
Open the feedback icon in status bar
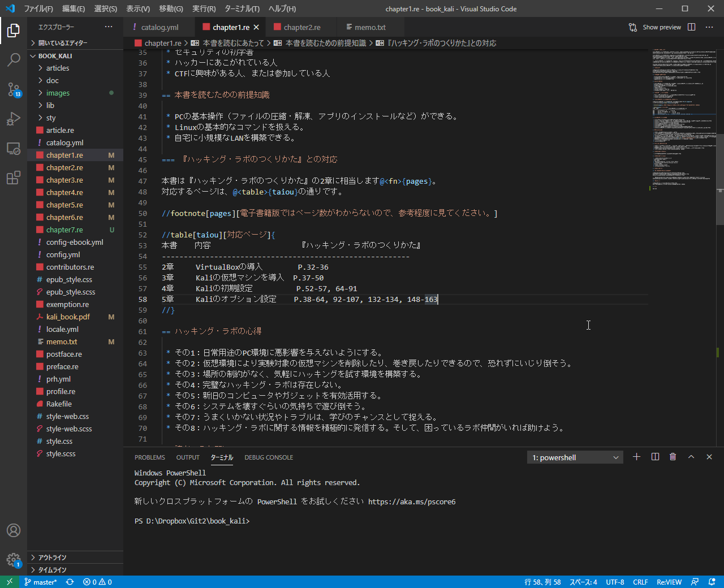(x=695, y=582)
